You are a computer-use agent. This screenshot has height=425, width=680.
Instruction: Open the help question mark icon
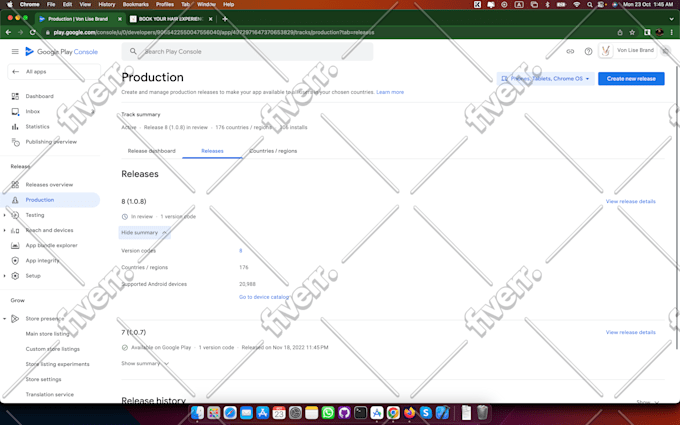[588, 52]
